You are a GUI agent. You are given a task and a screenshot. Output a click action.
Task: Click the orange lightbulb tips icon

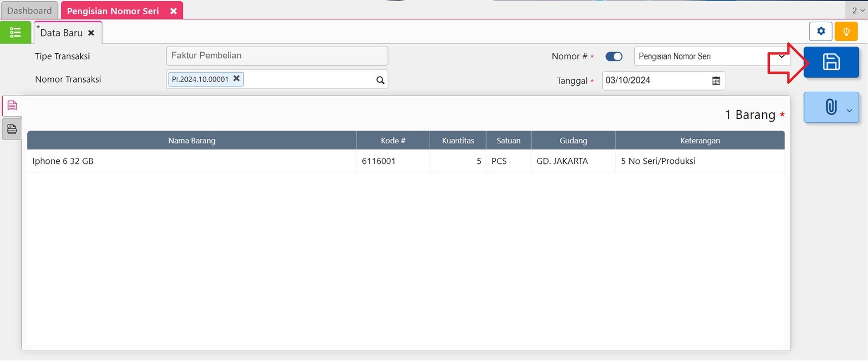pyautogui.click(x=846, y=31)
